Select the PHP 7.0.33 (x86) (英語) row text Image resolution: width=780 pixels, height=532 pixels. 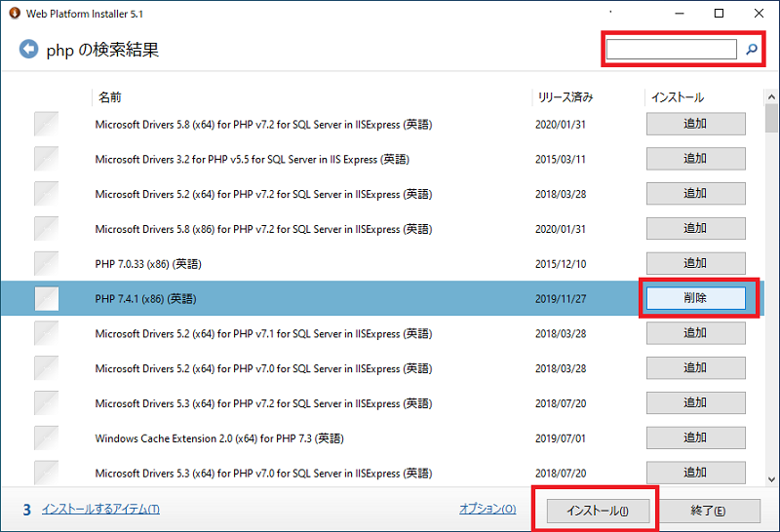pos(148,264)
